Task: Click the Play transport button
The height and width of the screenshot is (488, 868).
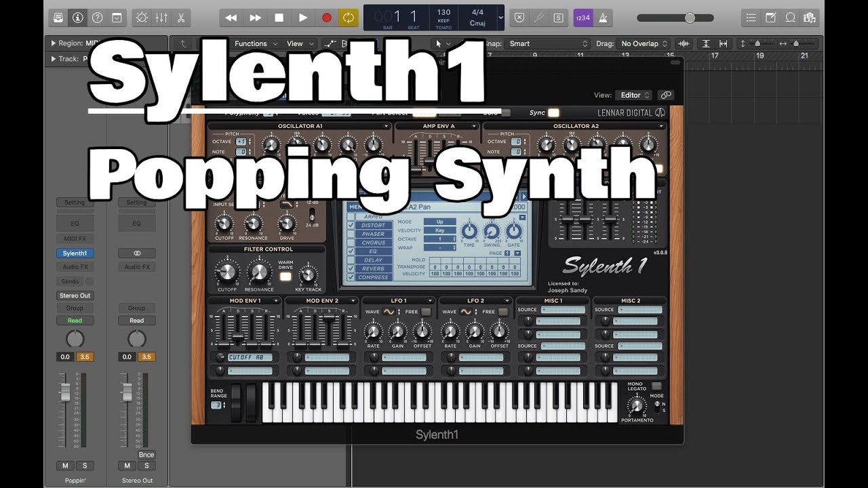Action: pyautogui.click(x=302, y=18)
